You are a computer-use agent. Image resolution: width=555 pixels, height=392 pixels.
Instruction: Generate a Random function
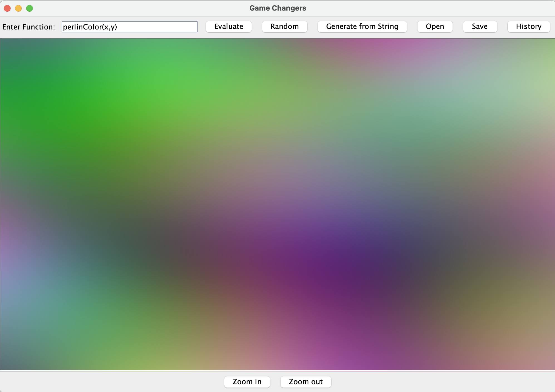click(x=284, y=27)
